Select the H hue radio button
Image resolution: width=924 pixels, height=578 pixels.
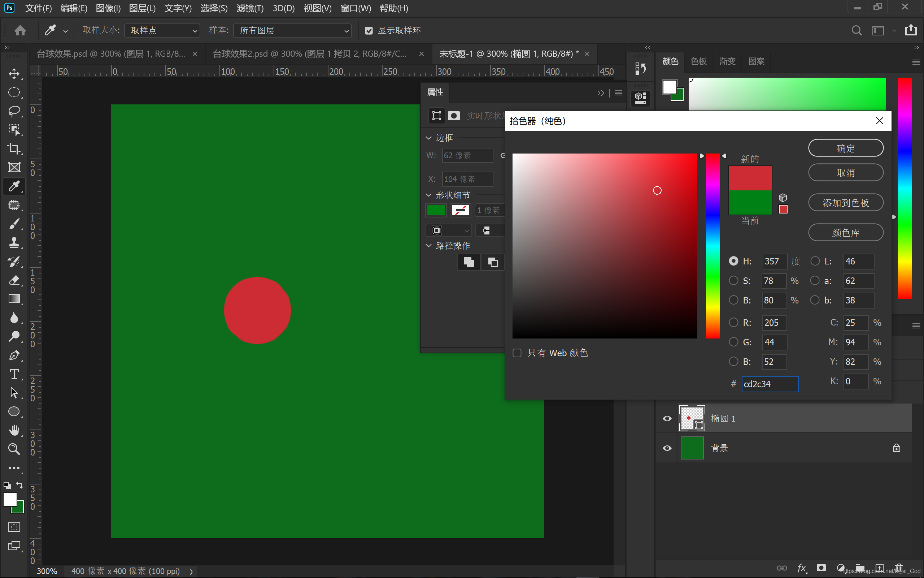733,261
